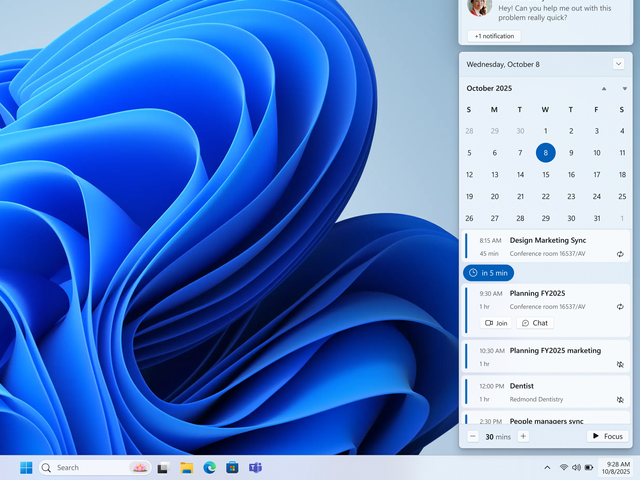Open Task View from the taskbar
This screenshot has width=640, height=480.
[x=163, y=467]
